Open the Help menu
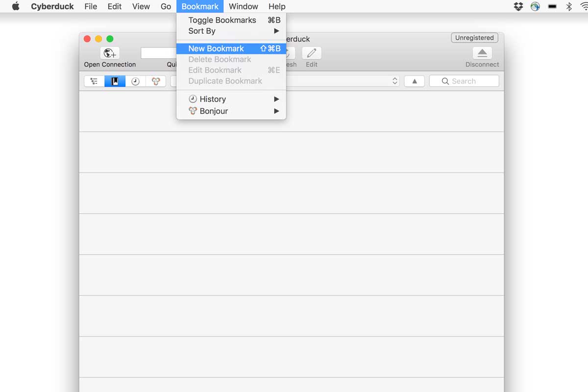This screenshot has height=392, width=588. point(277,6)
